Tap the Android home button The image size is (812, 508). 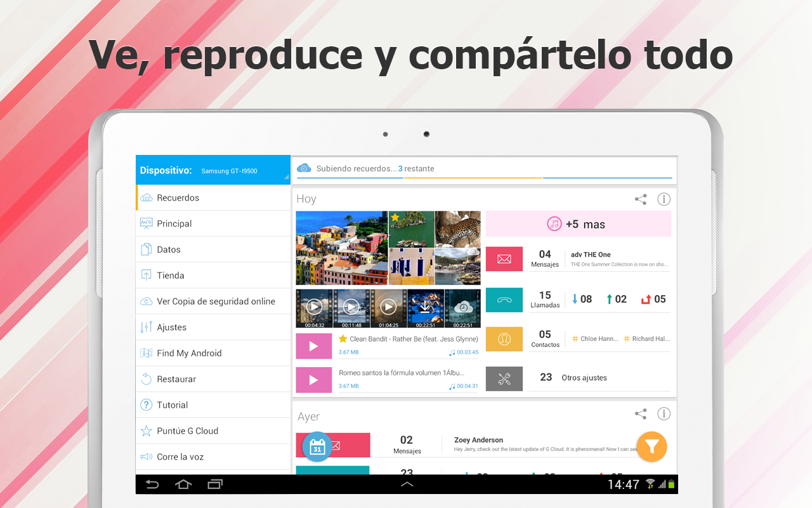[x=183, y=485]
